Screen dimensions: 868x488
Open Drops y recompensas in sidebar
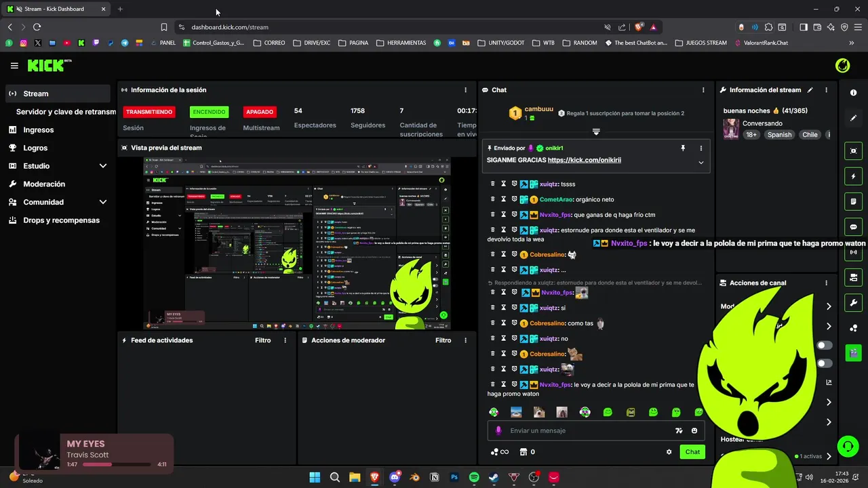pos(57,220)
